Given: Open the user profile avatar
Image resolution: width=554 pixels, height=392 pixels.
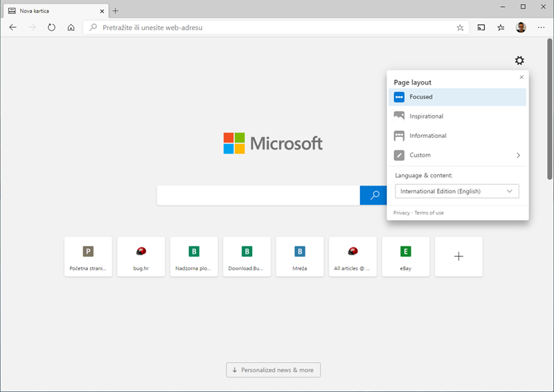Looking at the screenshot, I should point(521,28).
